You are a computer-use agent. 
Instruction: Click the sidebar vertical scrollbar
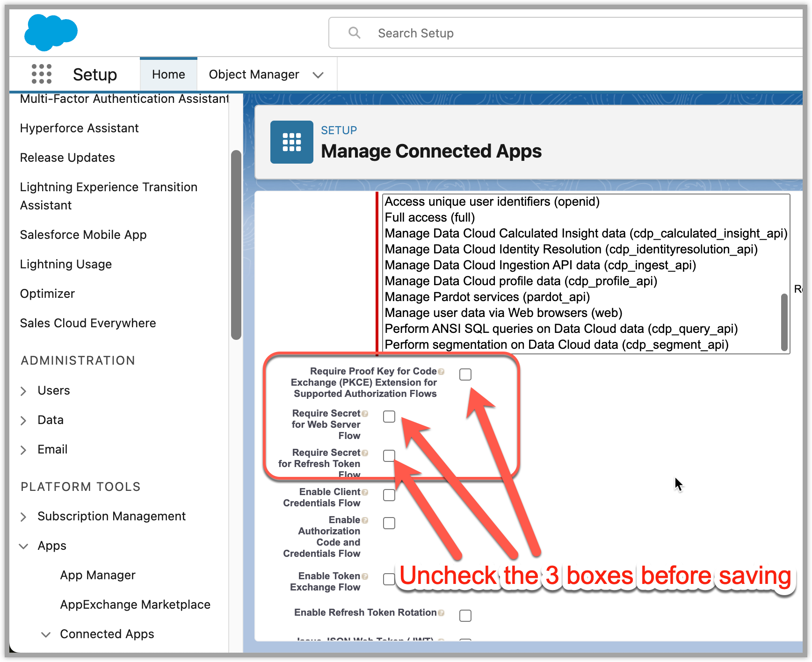click(236, 245)
